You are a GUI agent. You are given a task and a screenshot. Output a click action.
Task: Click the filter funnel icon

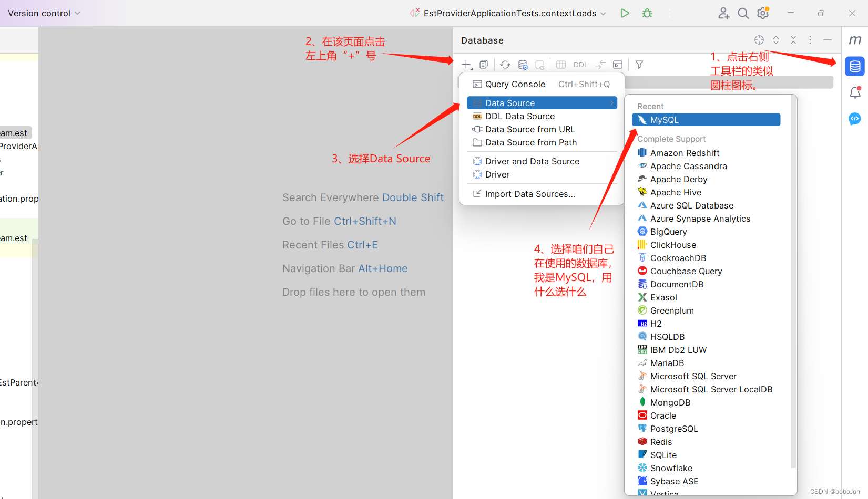tap(639, 65)
